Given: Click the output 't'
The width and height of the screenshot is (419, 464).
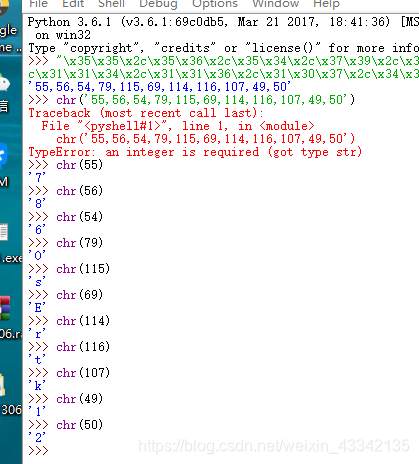Looking at the screenshot, I should 37,360.
